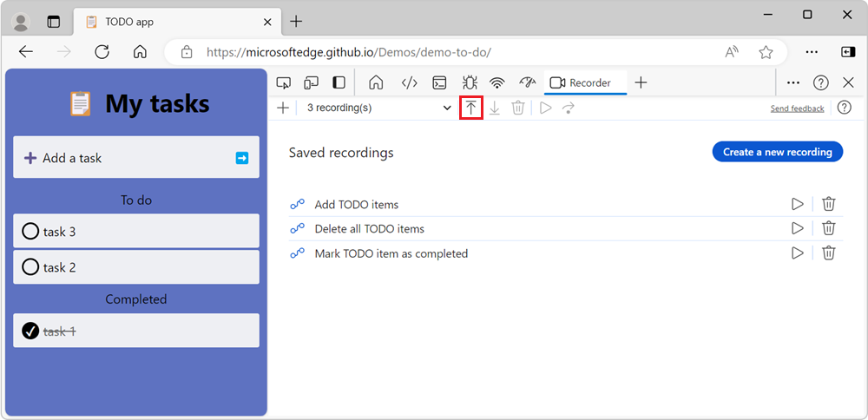Open the Delete all TODO items recording
This screenshot has height=420, width=868.
click(369, 228)
